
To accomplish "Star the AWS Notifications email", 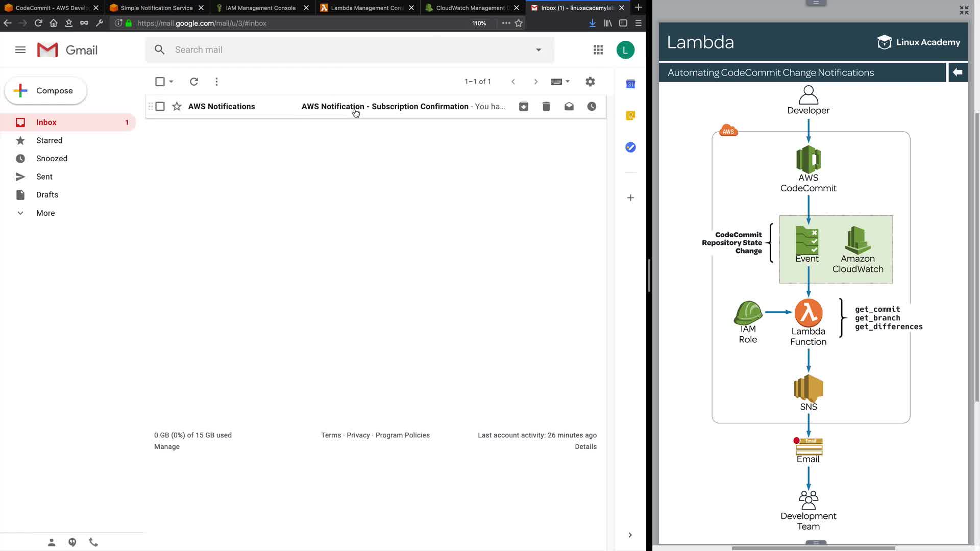I will pos(177,107).
